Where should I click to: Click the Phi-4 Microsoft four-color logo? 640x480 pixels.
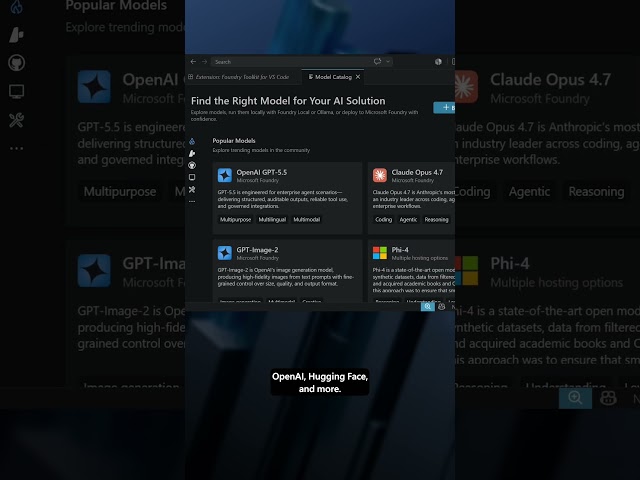click(380, 253)
